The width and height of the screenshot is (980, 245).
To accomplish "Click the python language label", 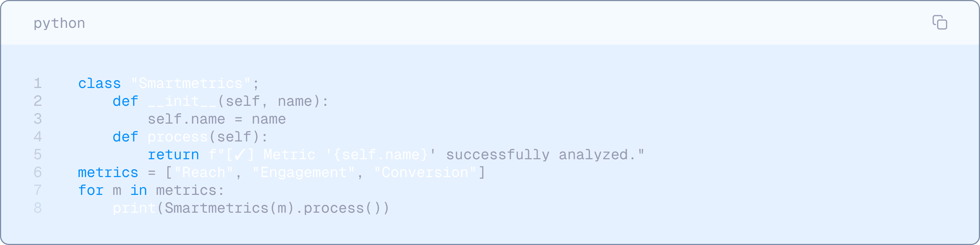I will click(59, 23).
